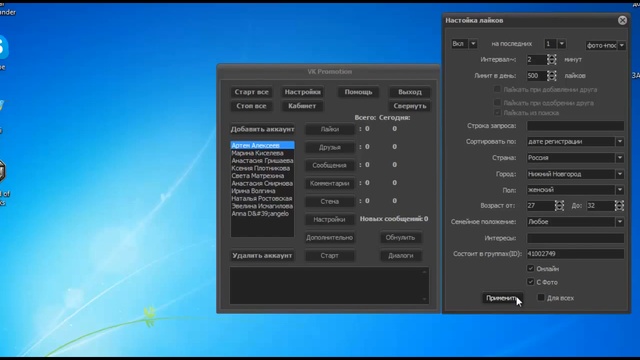Select account Anna D&#39;angelo
Screen dimensions: 640x360
262,214
